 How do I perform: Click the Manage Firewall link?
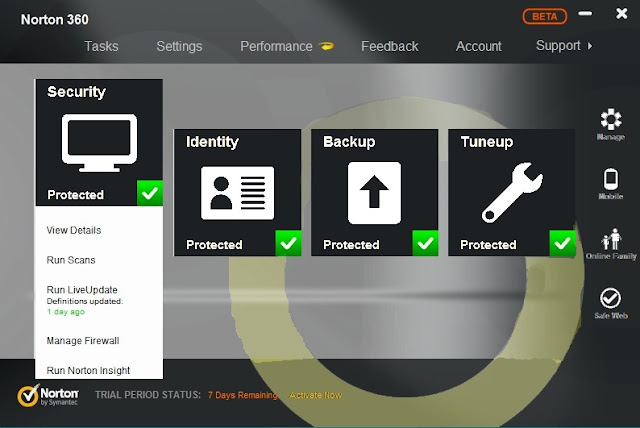tap(83, 341)
